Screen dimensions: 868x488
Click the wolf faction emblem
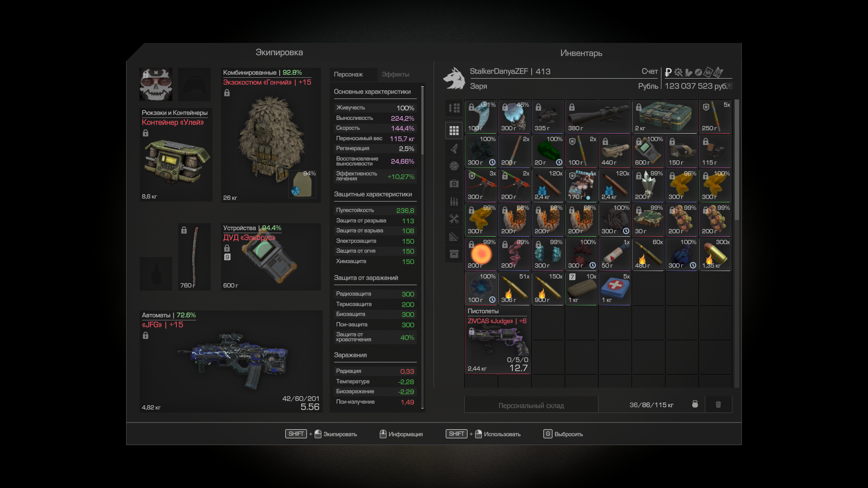[454, 79]
